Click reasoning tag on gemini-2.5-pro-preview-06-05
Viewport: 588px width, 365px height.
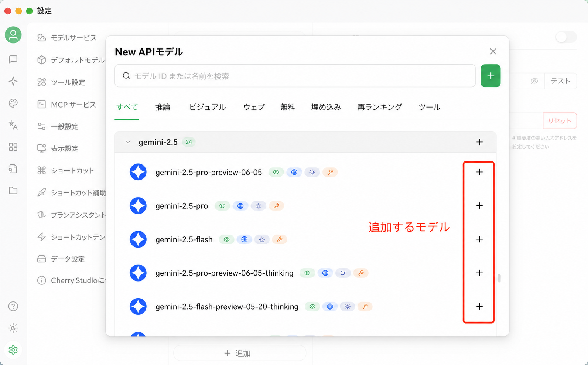point(312,172)
